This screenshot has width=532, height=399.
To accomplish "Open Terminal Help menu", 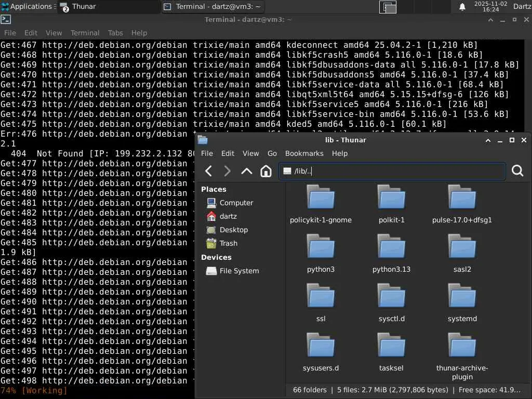I will pyautogui.click(x=139, y=33).
